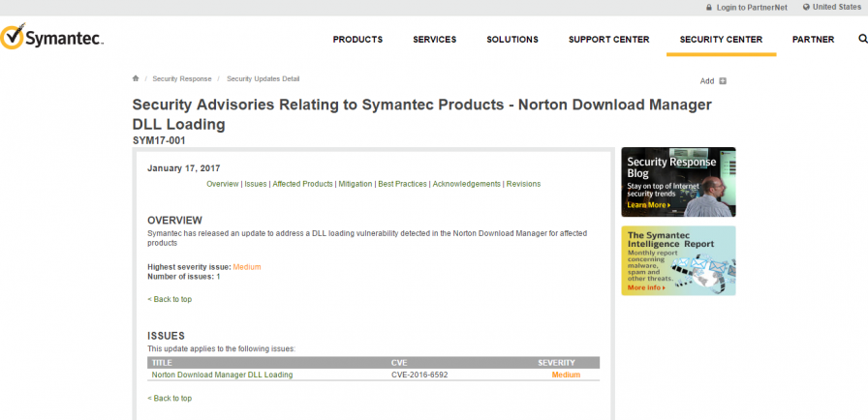
Task: Click the Number of issues: 1 line
Action: click(184, 277)
